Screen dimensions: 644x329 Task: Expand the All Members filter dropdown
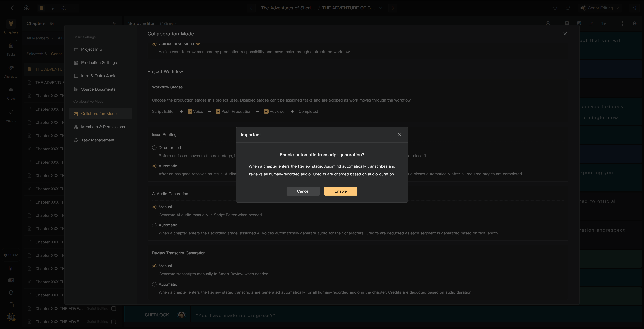tap(40, 38)
